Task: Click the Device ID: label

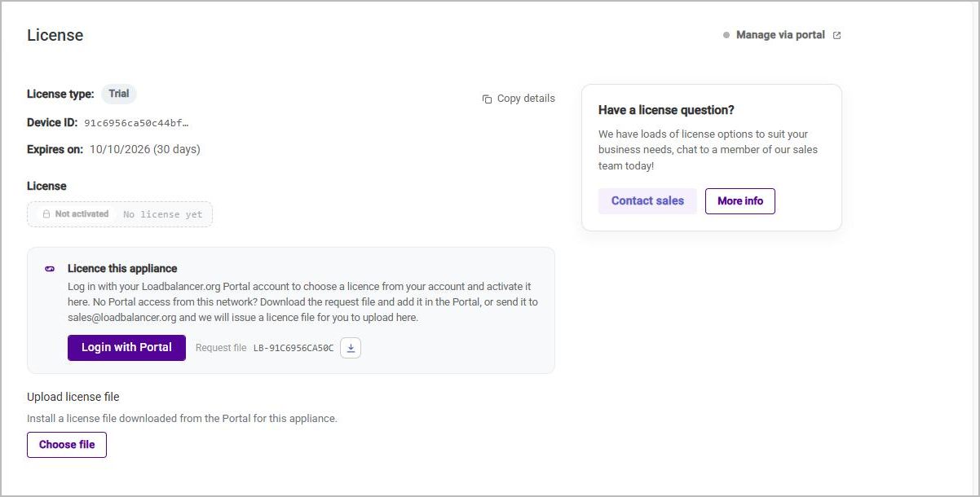Action: tap(52, 123)
